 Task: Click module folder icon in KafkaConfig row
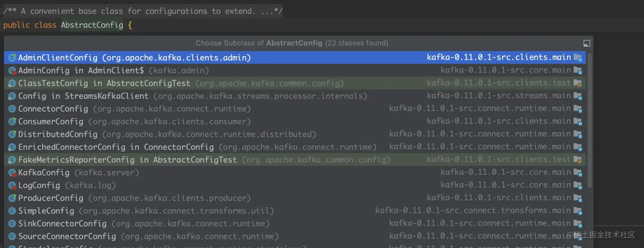pos(578,172)
